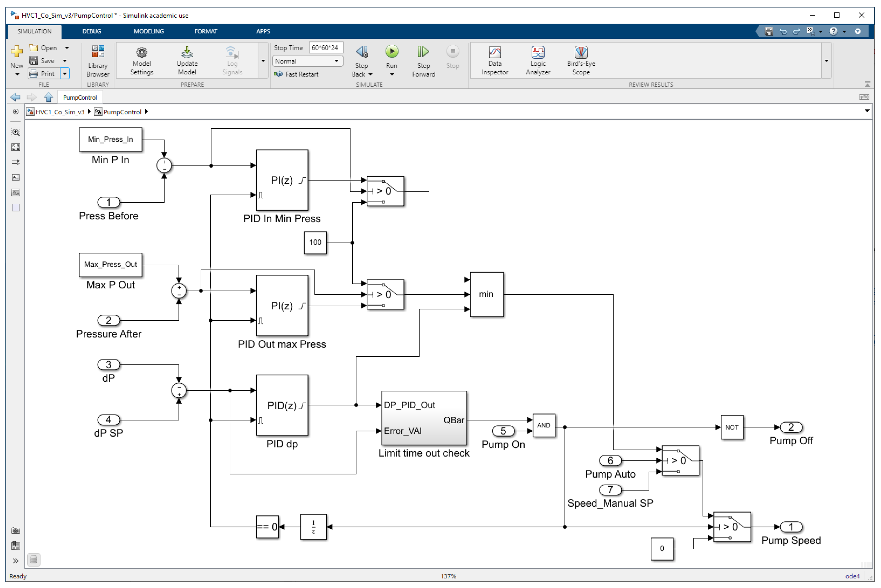
Task: Click the Fit to View palette icon
Action: [16, 147]
